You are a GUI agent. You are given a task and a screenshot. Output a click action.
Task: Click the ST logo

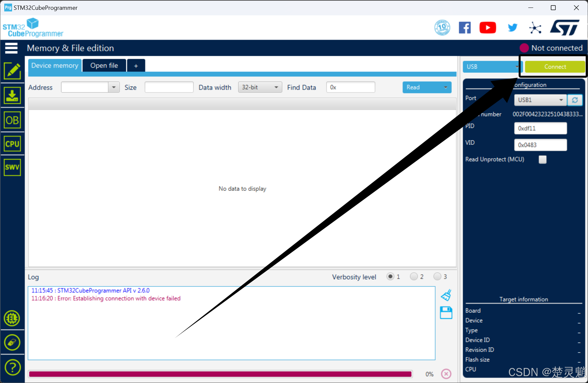[x=565, y=27]
